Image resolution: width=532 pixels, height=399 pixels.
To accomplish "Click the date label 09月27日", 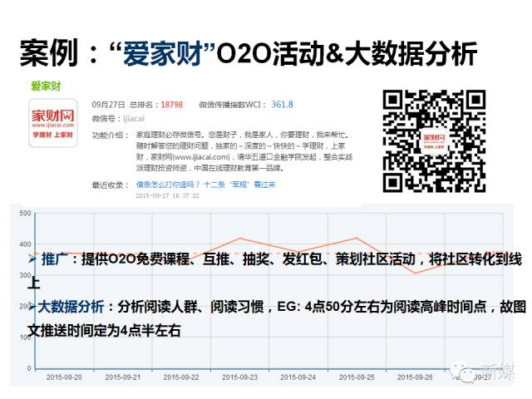I will point(108,105).
